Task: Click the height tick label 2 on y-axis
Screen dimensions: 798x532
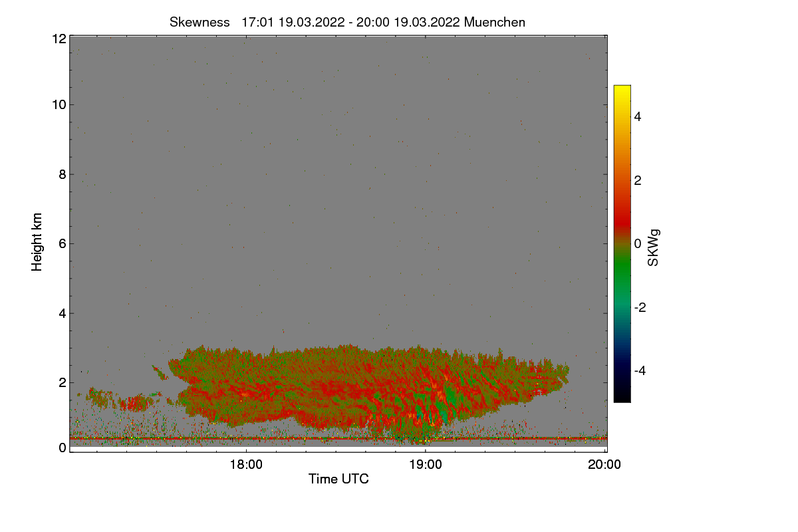Action: coord(63,382)
